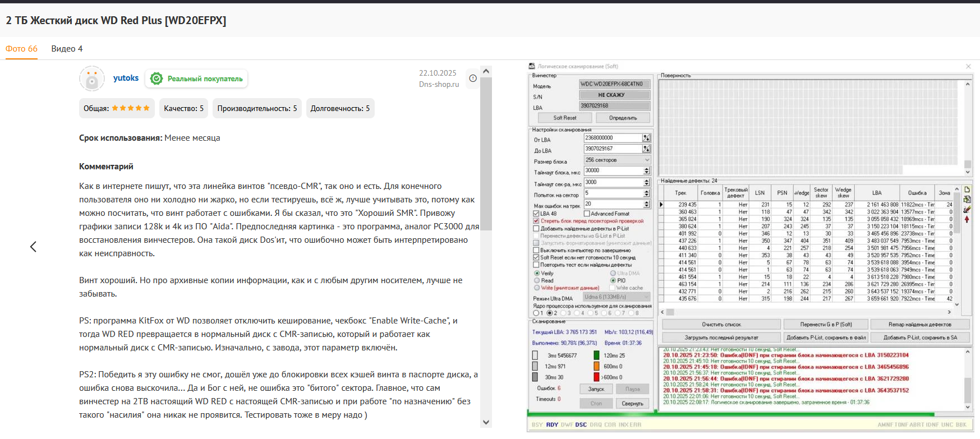
Task: Click the DSC status indicator
Action: coord(581,424)
